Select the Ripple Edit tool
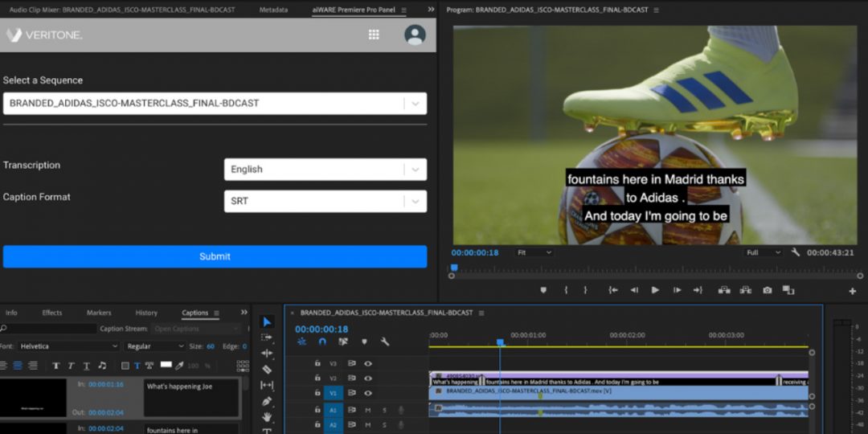Screen dimensions: 868x434 (267, 353)
